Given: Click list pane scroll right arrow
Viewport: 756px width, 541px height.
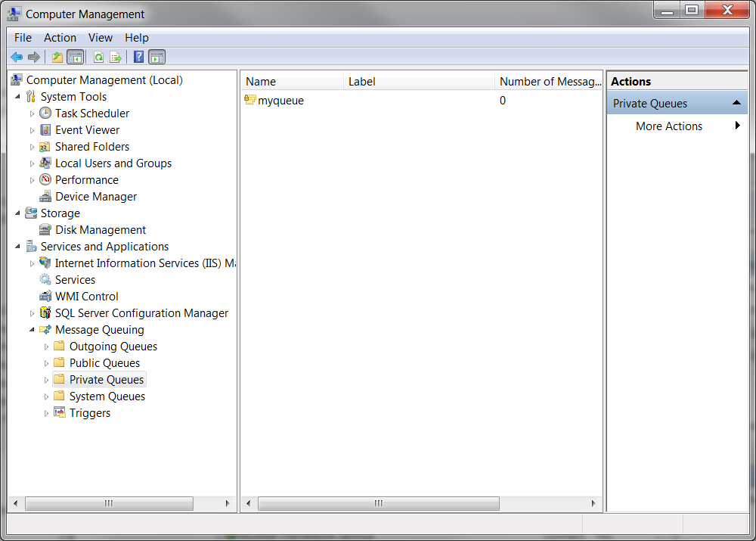Looking at the screenshot, I should [593, 503].
